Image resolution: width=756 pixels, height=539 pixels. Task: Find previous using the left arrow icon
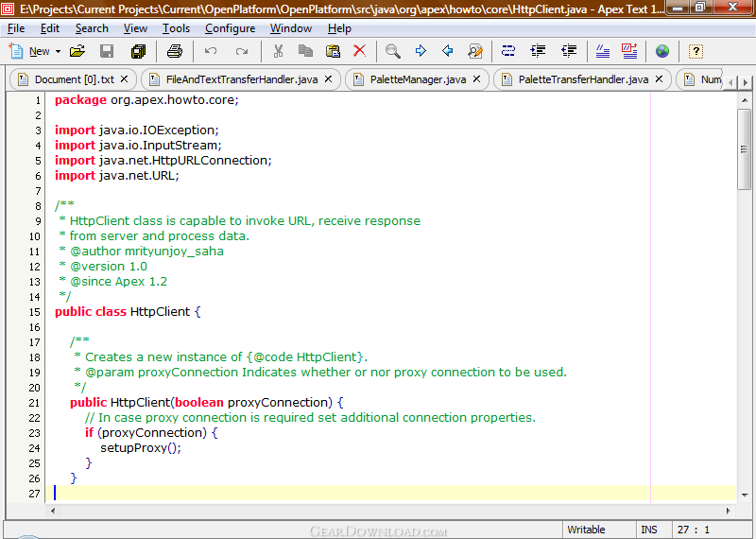pos(447,51)
